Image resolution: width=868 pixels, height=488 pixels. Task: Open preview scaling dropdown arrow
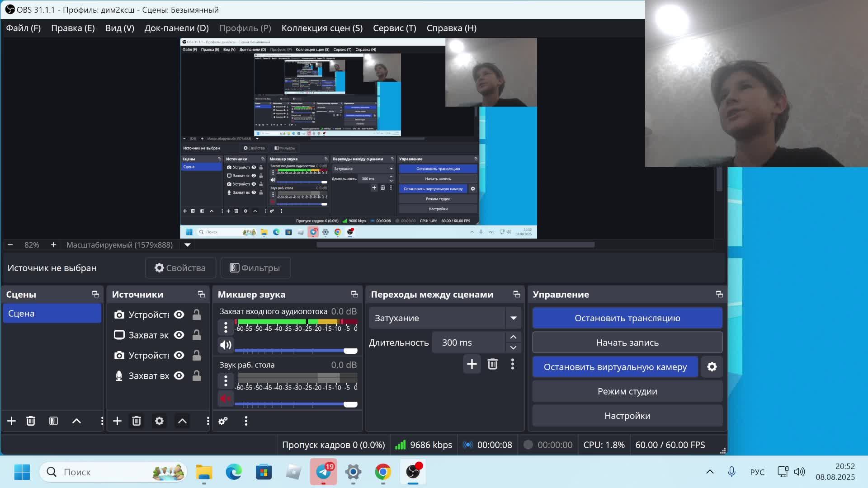(187, 245)
